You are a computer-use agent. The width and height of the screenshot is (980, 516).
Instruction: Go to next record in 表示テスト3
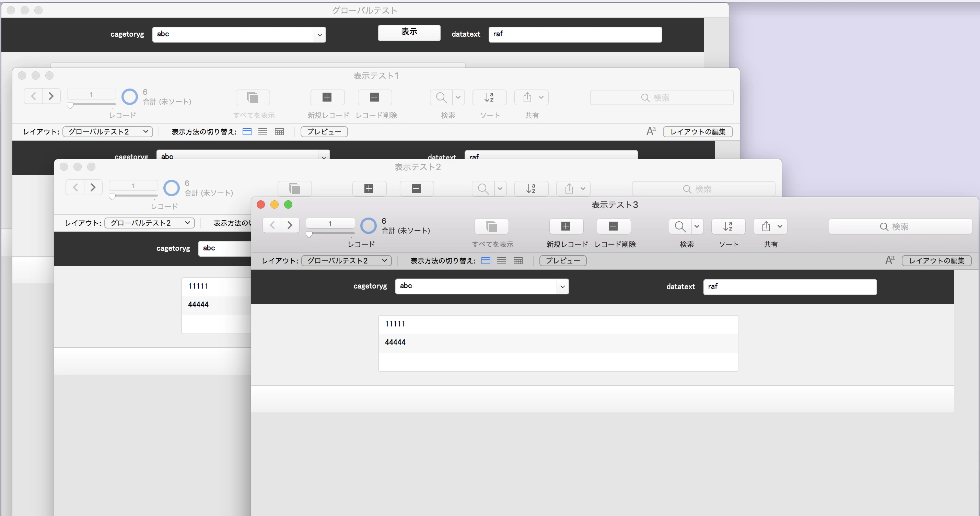tap(290, 225)
